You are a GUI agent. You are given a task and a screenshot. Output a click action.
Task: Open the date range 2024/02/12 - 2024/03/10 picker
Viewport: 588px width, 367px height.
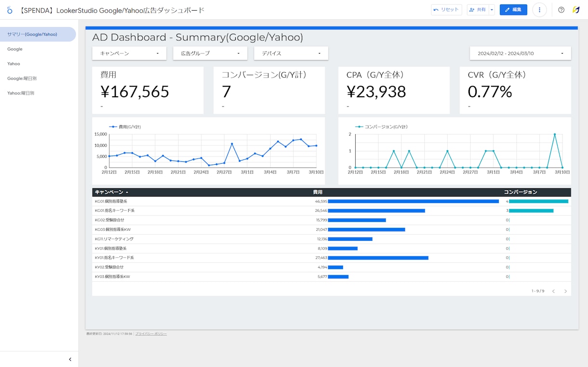pyautogui.click(x=521, y=53)
